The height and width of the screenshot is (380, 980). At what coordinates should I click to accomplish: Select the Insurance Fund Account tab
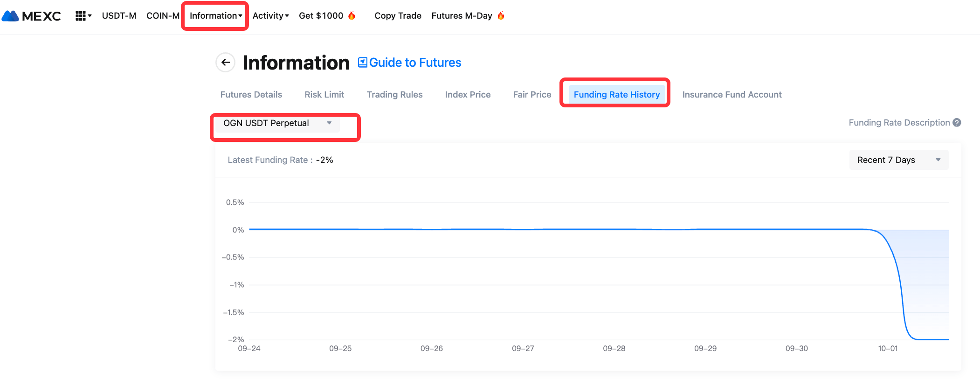click(732, 94)
